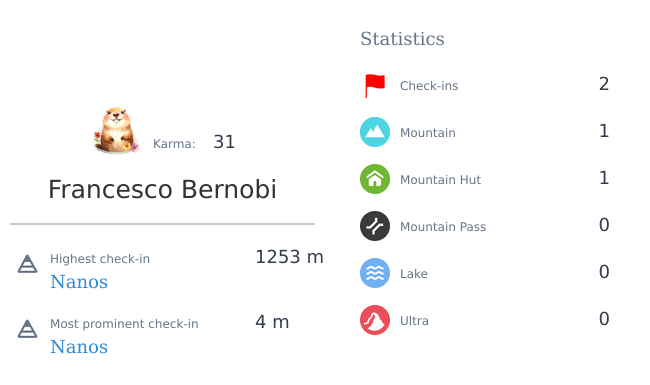Click the red Ultra peak icon
The image size is (650, 385).
(375, 320)
